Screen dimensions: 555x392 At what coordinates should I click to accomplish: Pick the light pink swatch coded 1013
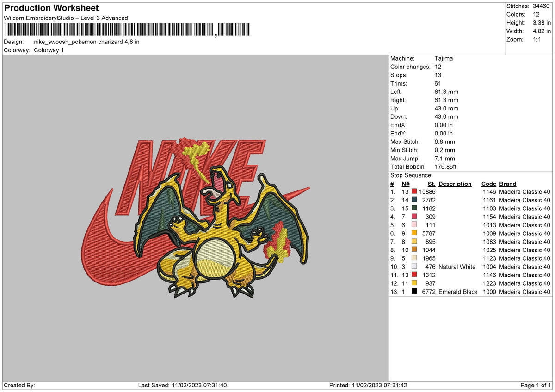pyautogui.click(x=413, y=225)
